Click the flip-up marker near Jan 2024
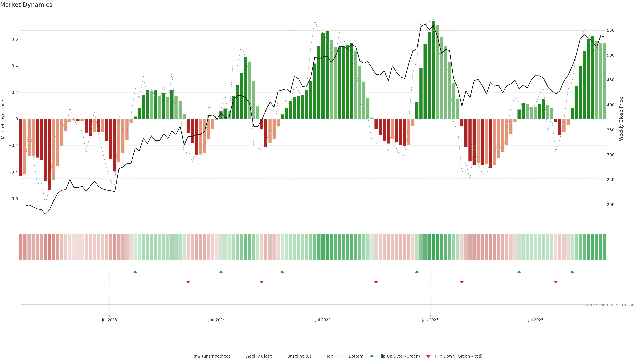The width and height of the screenshot is (644, 362). pos(221,272)
